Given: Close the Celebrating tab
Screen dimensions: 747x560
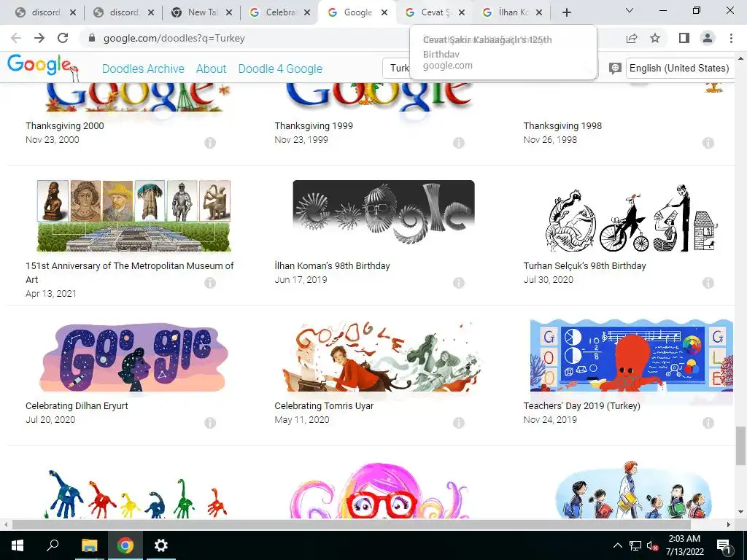Looking at the screenshot, I should pyautogui.click(x=307, y=13).
